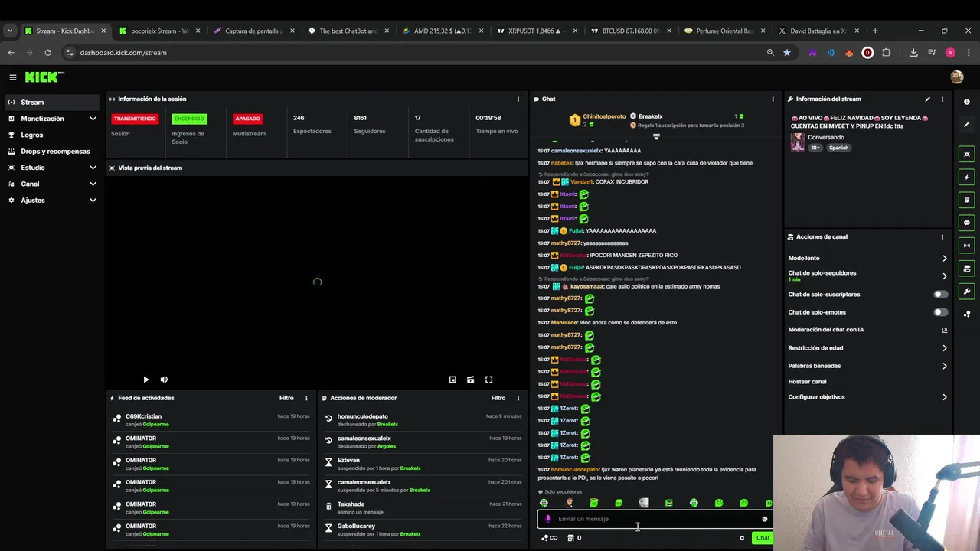Click the Kick logo
This screenshot has width=980, height=551.
pos(44,77)
